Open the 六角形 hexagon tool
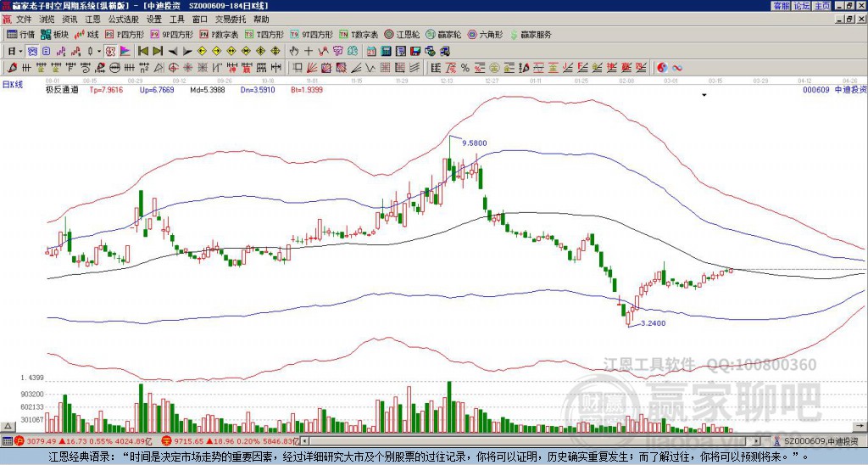Screen dimensions: 868x465 [485, 34]
